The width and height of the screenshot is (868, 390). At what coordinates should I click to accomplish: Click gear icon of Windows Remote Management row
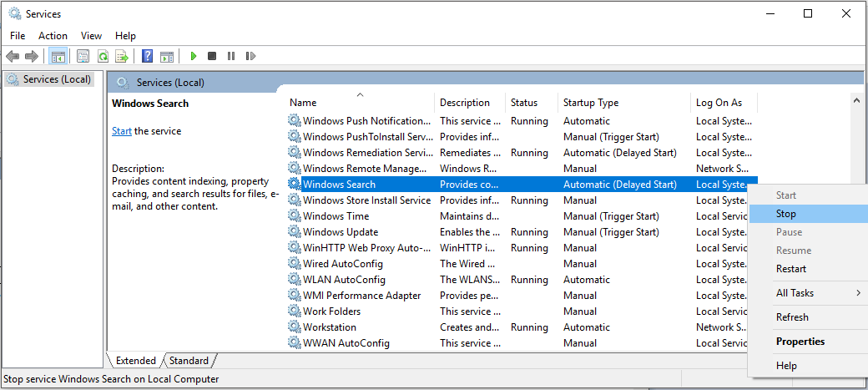(x=295, y=169)
